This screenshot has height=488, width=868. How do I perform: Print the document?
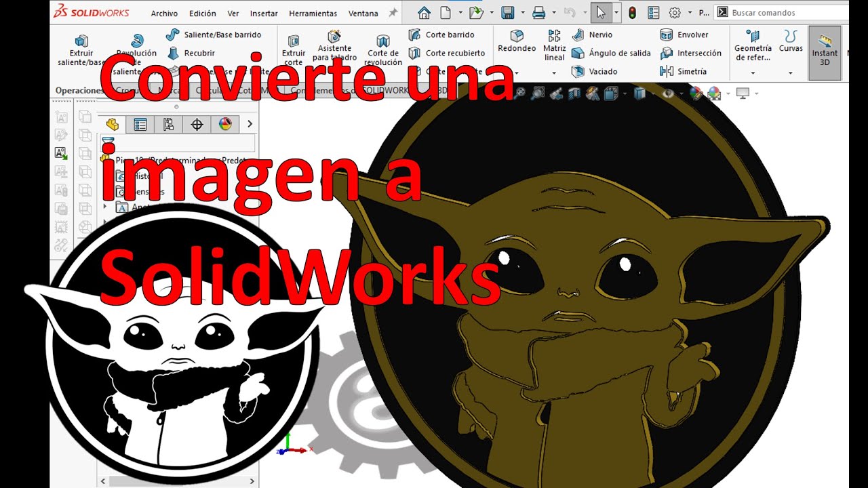(539, 12)
